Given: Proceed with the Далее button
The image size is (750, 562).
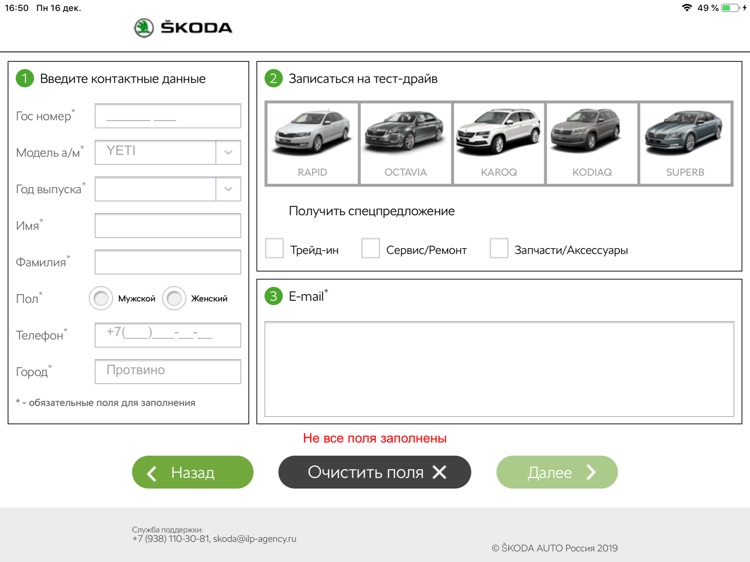Looking at the screenshot, I should (557, 472).
